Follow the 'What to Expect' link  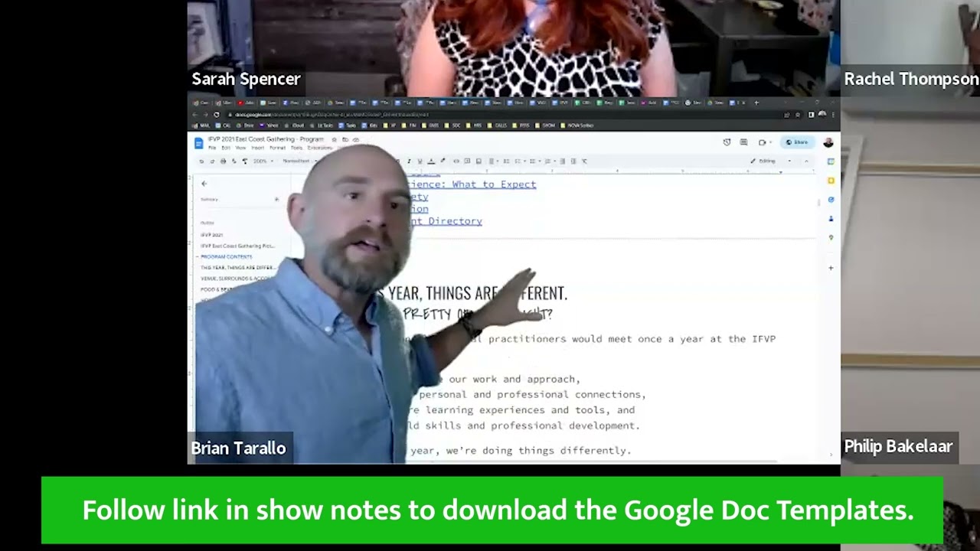[x=494, y=184]
